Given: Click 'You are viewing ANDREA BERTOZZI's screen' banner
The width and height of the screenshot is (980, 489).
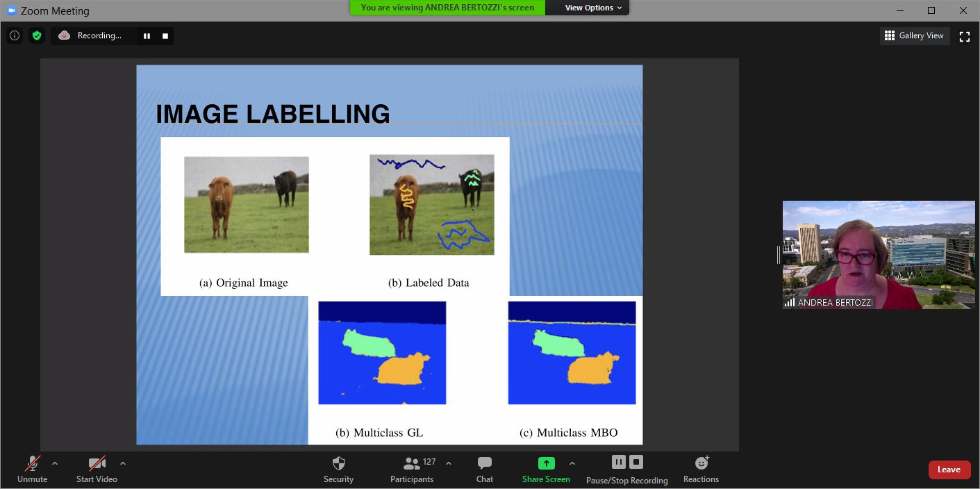Looking at the screenshot, I should [447, 8].
